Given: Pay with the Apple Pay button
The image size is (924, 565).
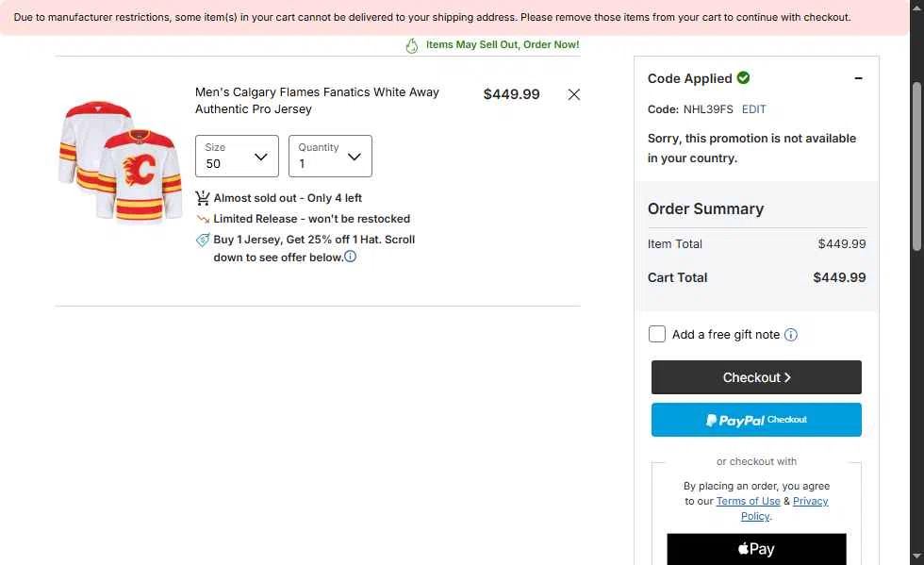Looking at the screenshot, I should point(756,549).
